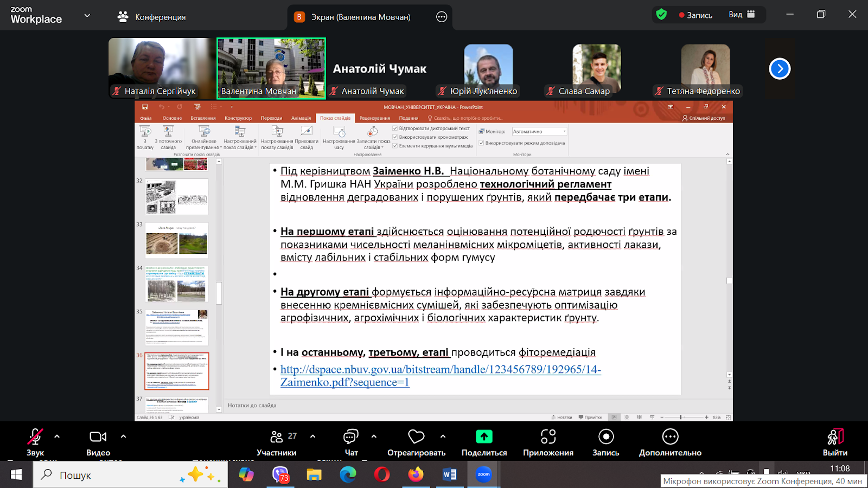This screenshot has height=488, width=868.
Task: Open the three-dot options beside the shared screen title
Action: click(442, 17)
